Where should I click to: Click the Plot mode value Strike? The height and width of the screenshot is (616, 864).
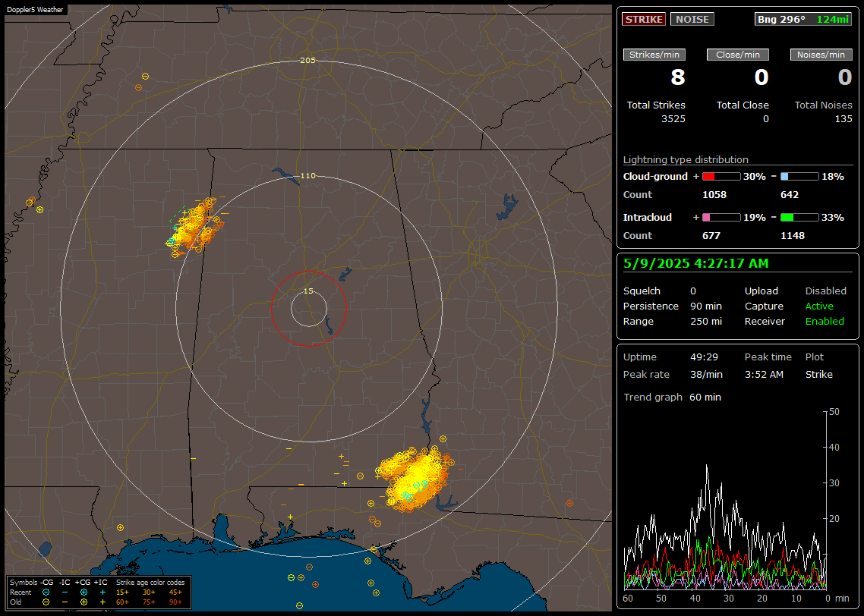pos(818,374)
